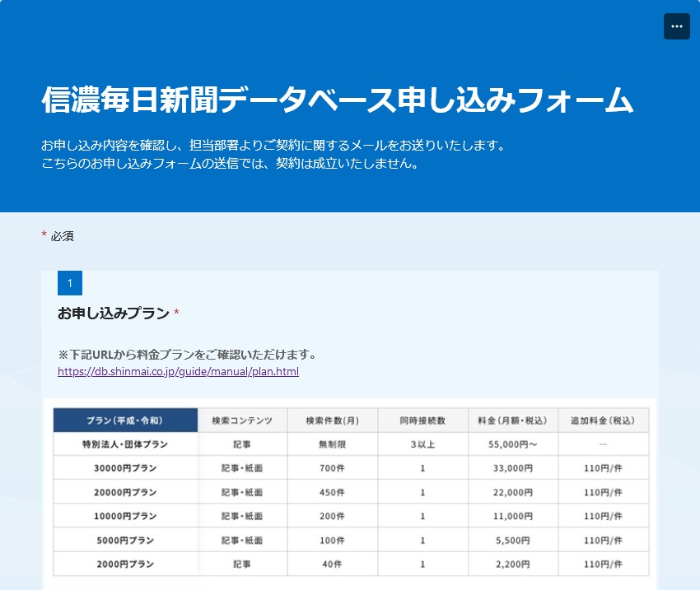Click the 100件 search count cell
Screen dimensions: 700x590
pyautogui.click(x=332, y=540)
